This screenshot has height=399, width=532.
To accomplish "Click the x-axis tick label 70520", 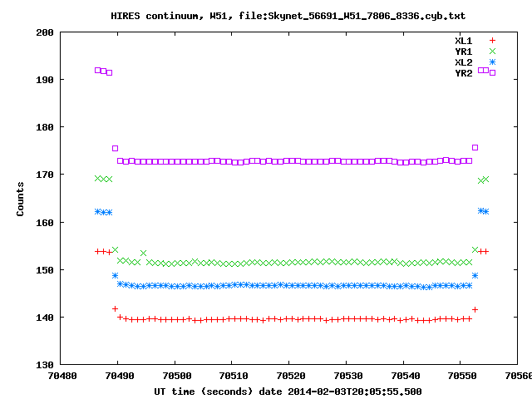I will 291,376.
